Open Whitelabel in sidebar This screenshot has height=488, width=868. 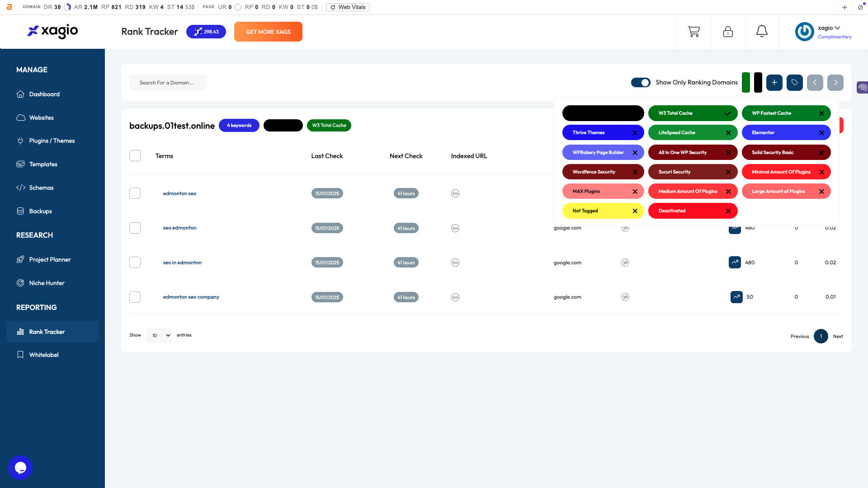44,355
